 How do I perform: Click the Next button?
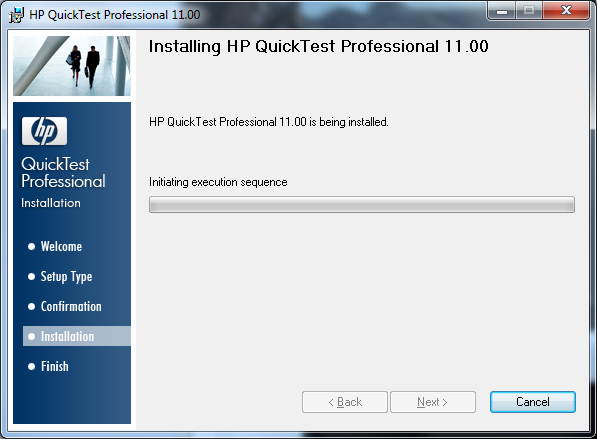(x=433, y=402)
